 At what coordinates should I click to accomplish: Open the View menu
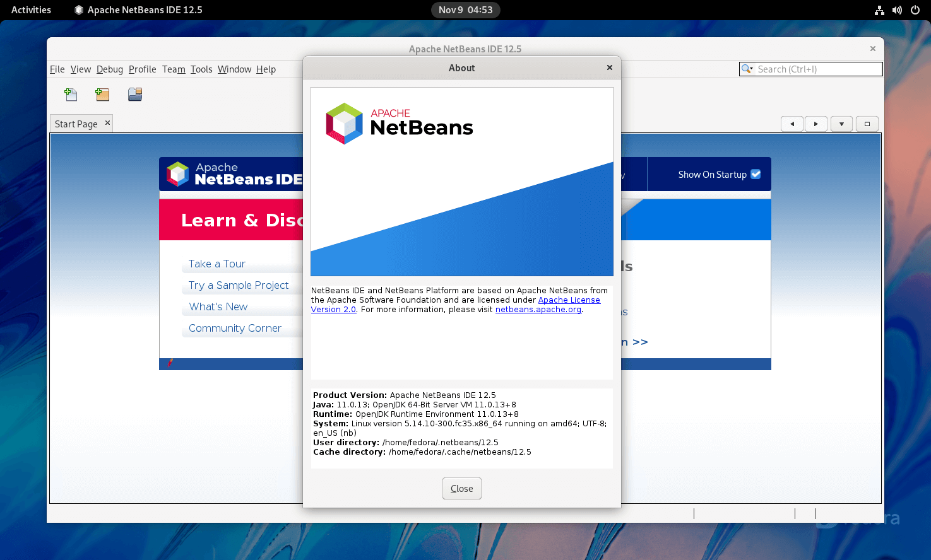click(x=81, y=69)
